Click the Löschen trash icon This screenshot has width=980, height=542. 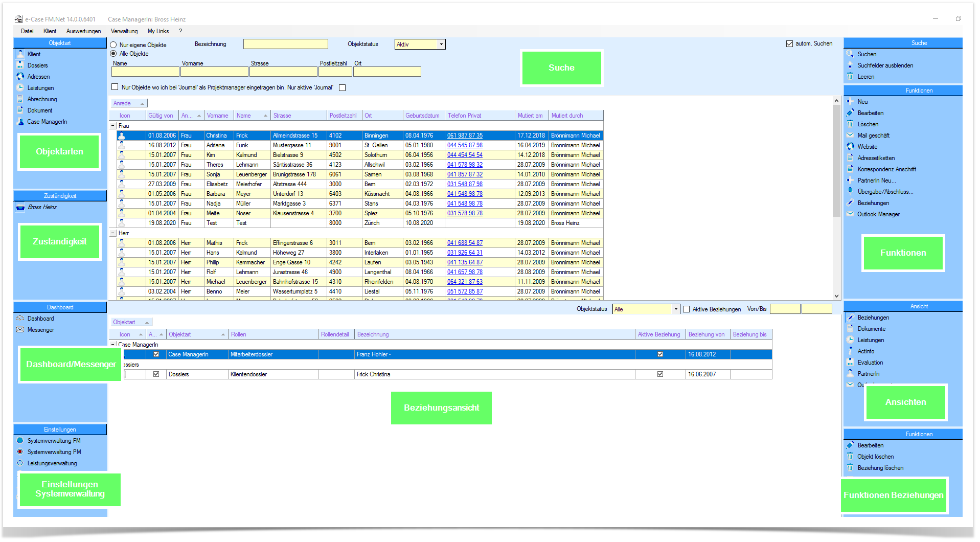click(850, 124)
